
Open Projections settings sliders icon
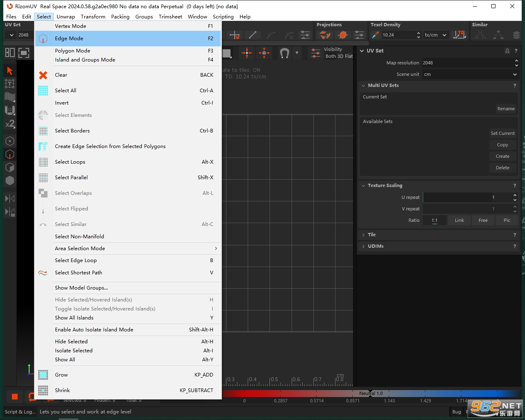point(359,35)
